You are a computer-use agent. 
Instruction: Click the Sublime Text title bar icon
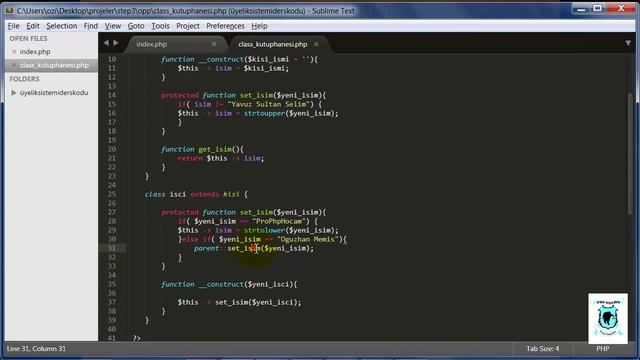pos(9,11)
